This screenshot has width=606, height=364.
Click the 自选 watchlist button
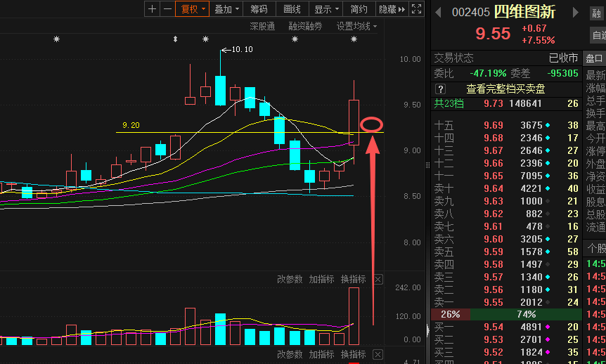click(x=598, y=35)
